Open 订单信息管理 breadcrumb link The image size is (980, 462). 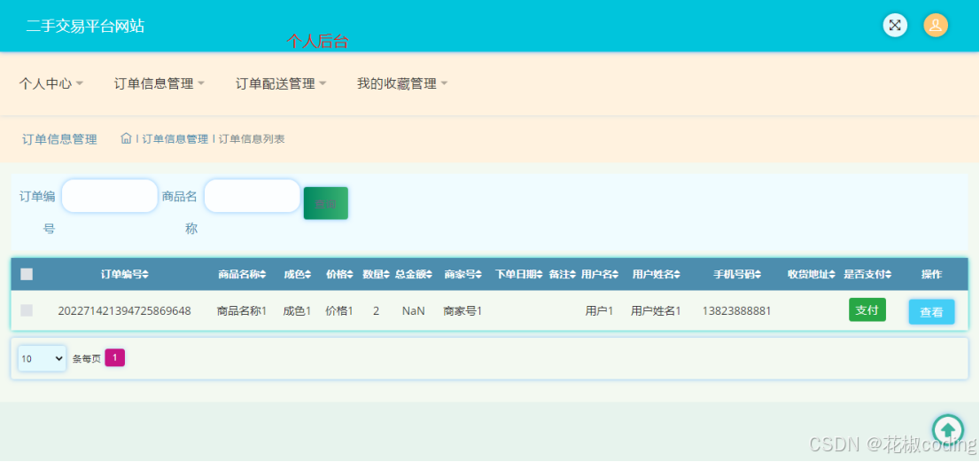click(x=175, y=139)
